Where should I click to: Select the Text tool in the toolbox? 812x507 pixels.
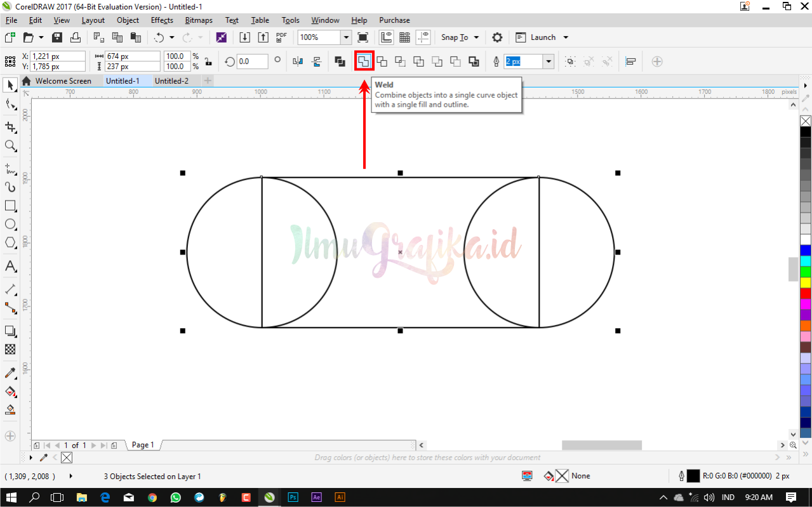[10, 267]
